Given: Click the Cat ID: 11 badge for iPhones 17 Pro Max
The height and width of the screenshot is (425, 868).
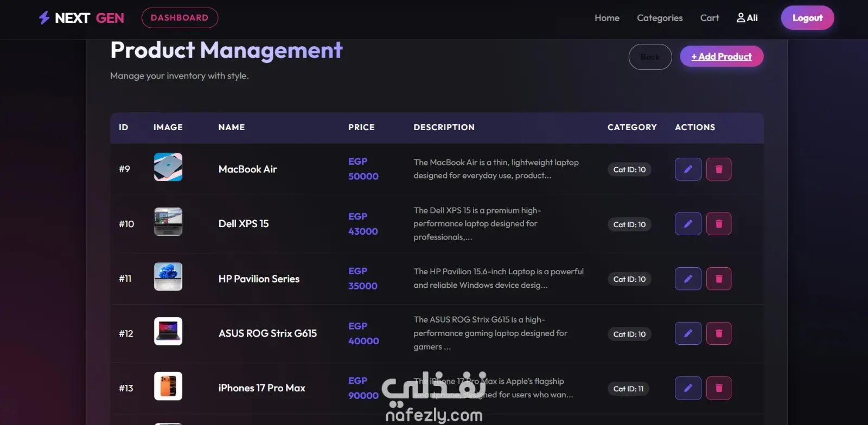Looking at the screenshot, I should (628, 389).
